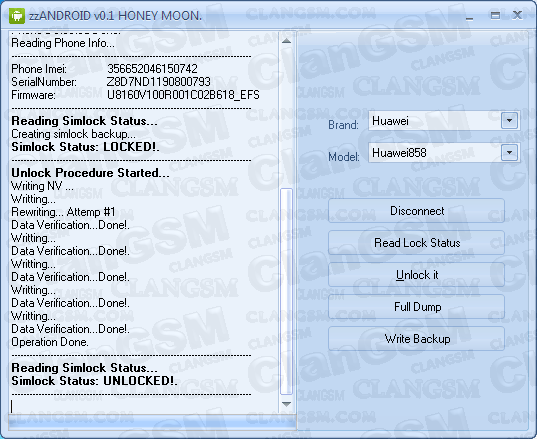
Task: Click the 'Model:' label
Action: (x=344, y=157)
